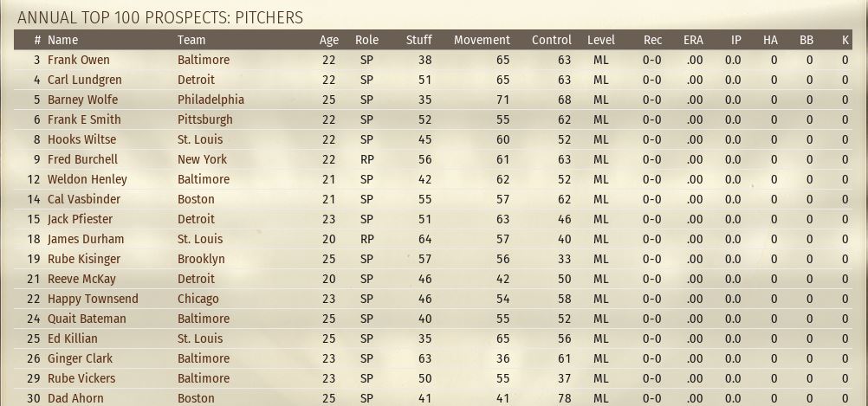Open Frank Owen player link
The image size is (868, 406).
[x=79, y=60]
